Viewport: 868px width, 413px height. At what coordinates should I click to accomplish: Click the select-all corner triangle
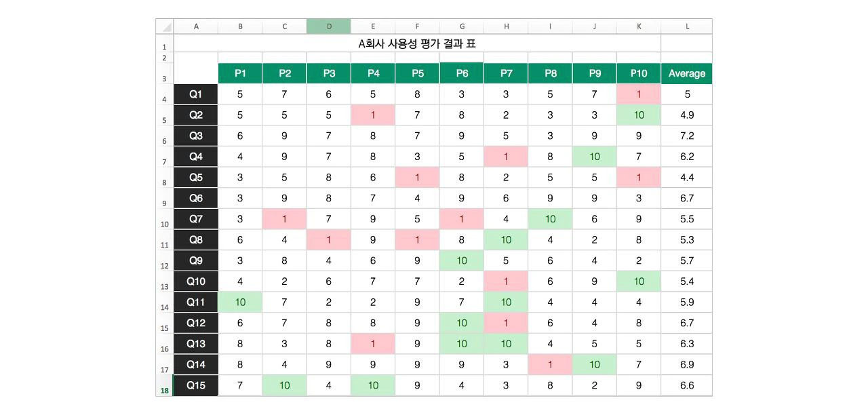pyautogui.click(x=165, y=26)
